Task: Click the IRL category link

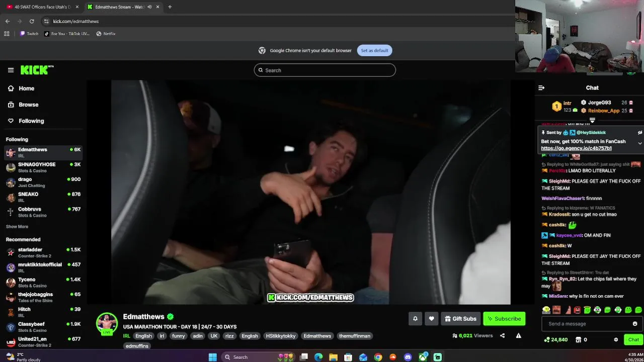Action: (x=126, y=336)
